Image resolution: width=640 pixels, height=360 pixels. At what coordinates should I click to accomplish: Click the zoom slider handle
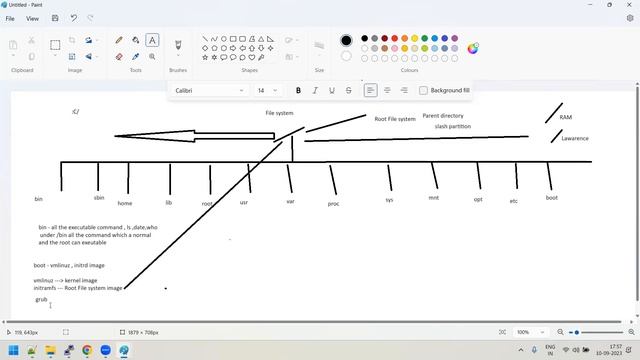click(x=577, y=332)
